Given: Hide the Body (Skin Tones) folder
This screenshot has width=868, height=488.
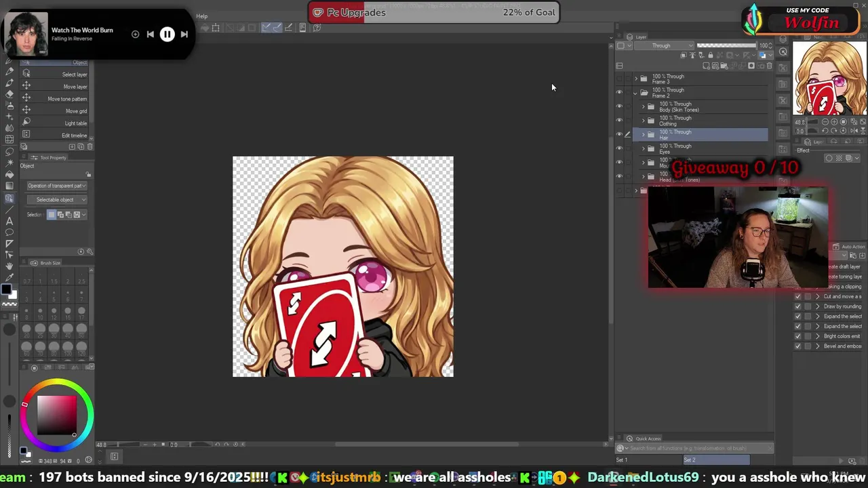Looking at the screenshot, I should [619, 106].
